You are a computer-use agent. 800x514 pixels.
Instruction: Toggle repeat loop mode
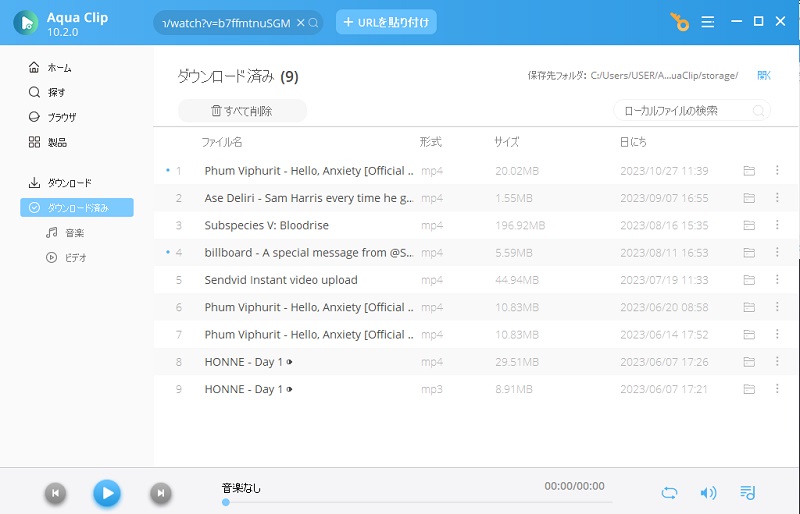point(669,493)
